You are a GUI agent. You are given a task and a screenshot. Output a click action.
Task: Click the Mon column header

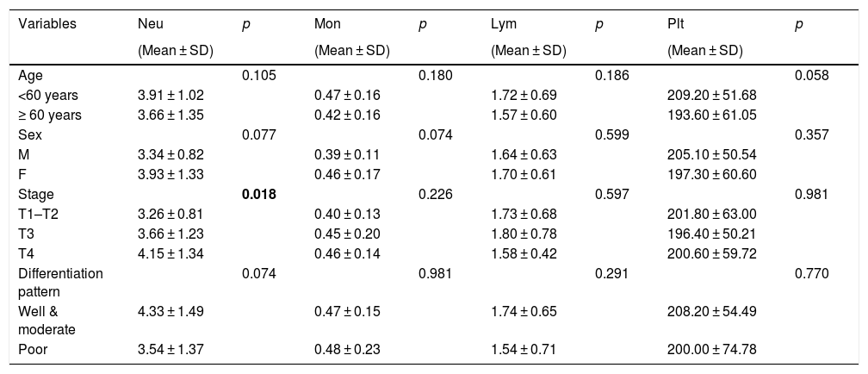[x=327, y=24]
